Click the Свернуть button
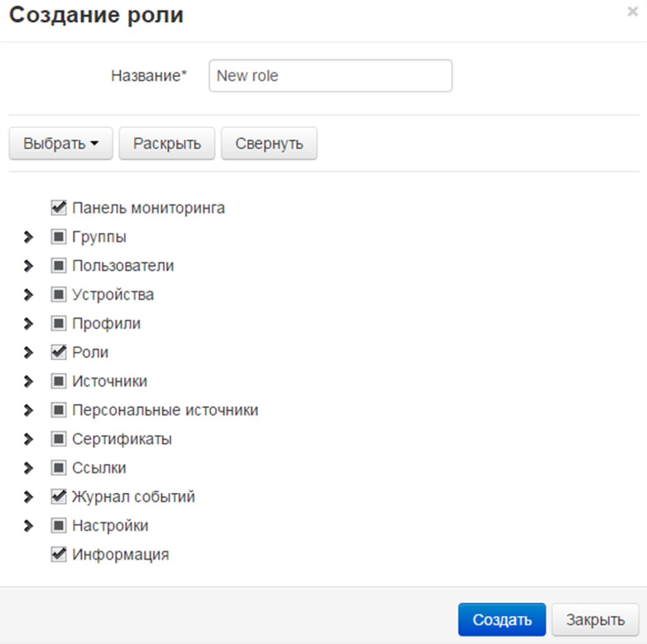 [x=269, y=143]
